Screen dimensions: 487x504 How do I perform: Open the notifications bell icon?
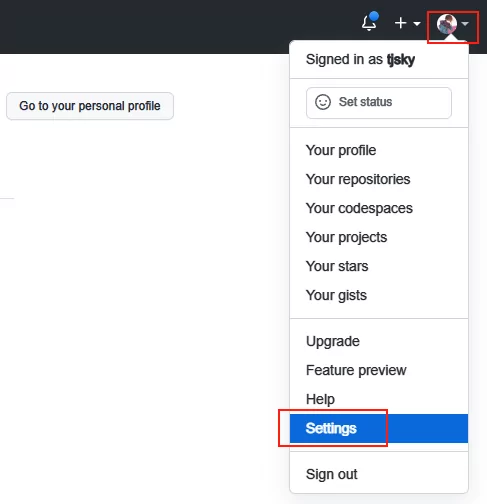pyautogui.click(x=369, y=23)
